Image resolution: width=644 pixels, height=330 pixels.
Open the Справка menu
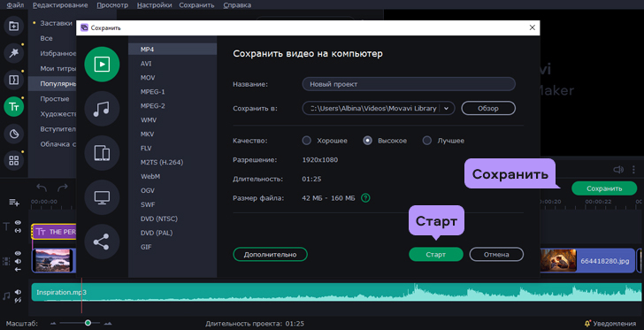point(237,5)
